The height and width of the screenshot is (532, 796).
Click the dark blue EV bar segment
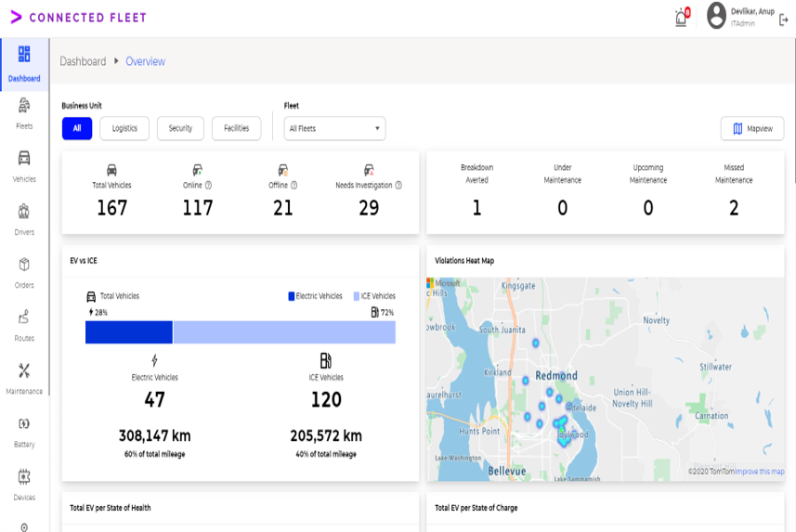pos(129,332)
